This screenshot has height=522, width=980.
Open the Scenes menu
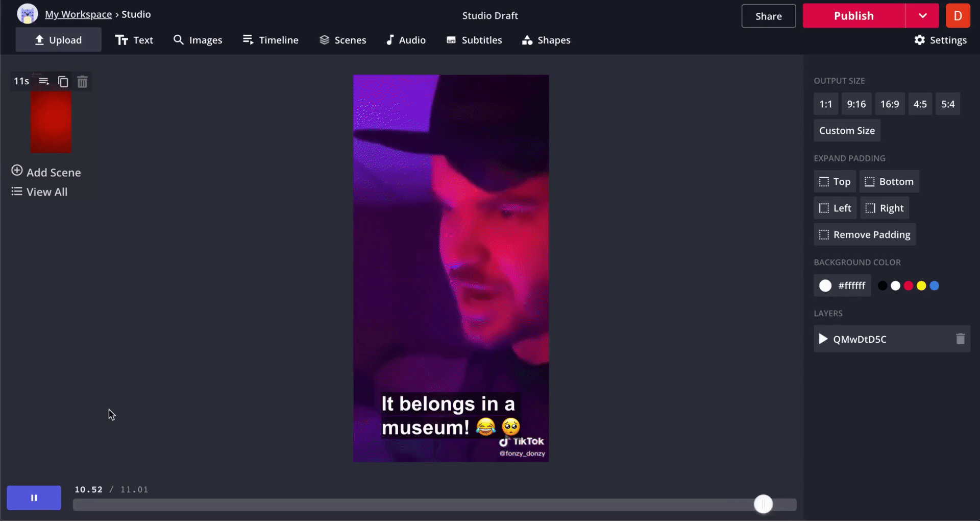coord(343,40)
